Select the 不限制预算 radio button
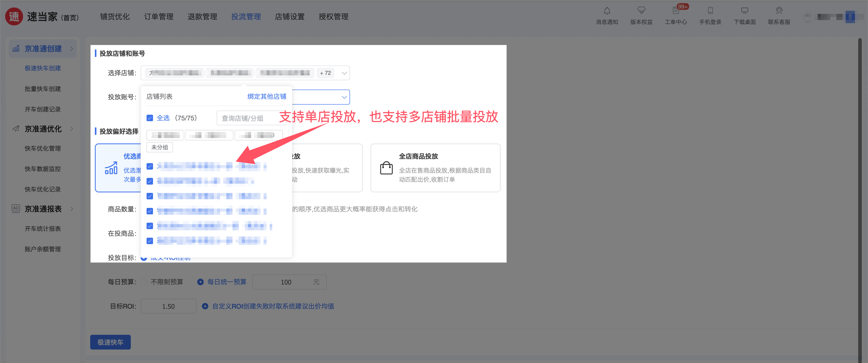The image size is (868, 363). pos(144,282)
